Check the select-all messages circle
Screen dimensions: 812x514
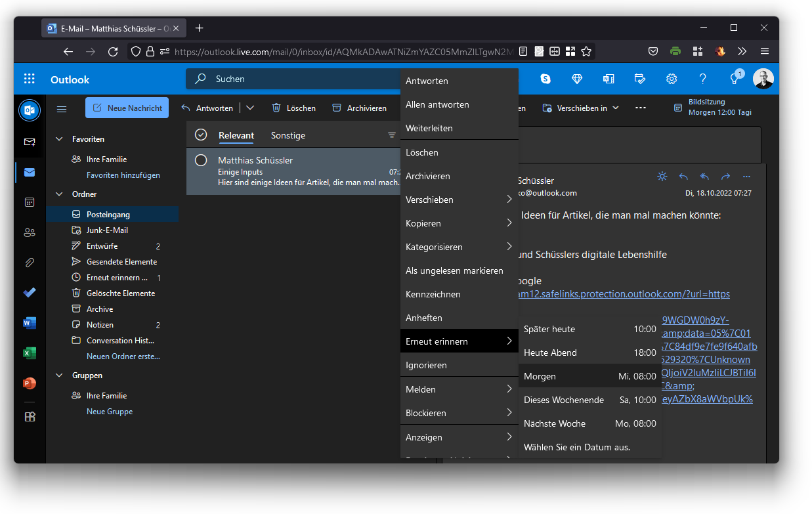(x=202, y=135)
